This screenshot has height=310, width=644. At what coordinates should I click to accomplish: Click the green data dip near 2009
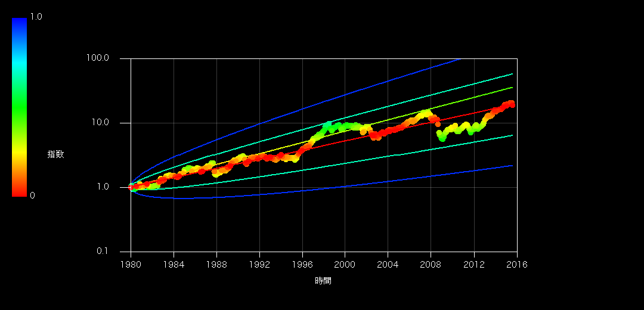point(442,139)
